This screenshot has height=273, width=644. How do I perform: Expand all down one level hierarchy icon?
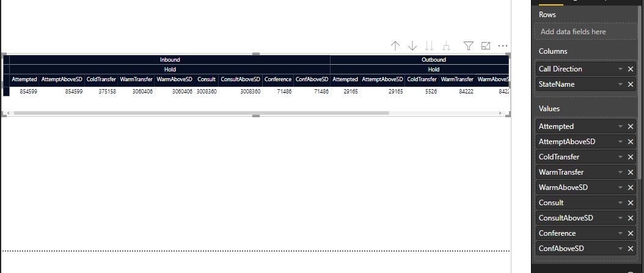(x=446, y=46)
